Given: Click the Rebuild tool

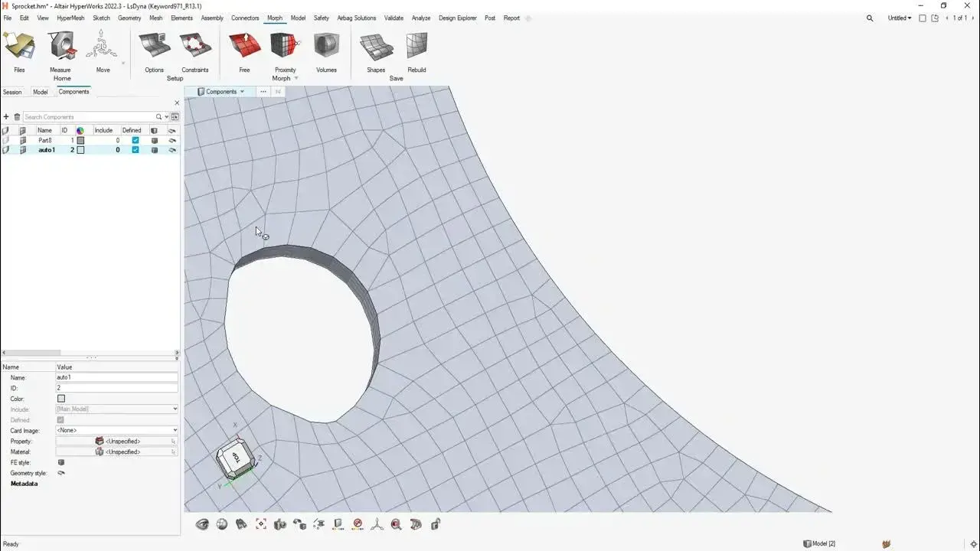Looking at the screenshot, I should 416,51.
